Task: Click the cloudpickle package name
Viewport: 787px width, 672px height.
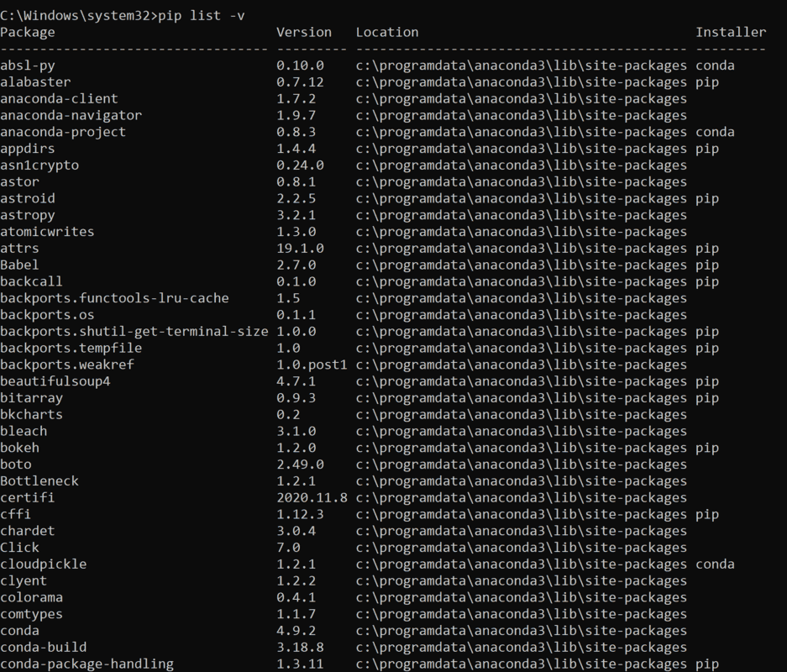Action: (43, 564)
